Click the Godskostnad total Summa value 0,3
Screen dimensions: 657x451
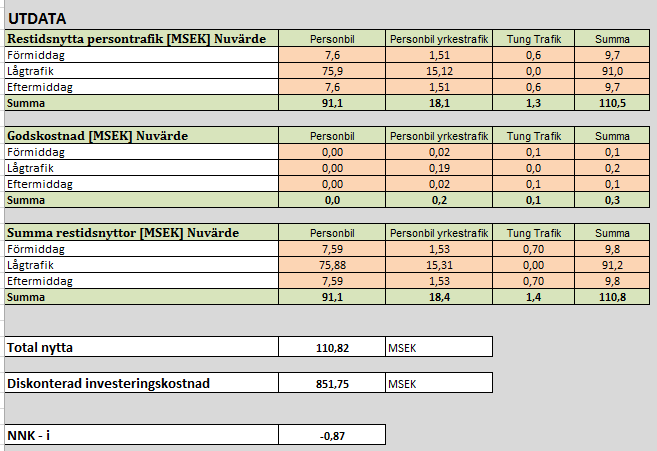(612, 200)
